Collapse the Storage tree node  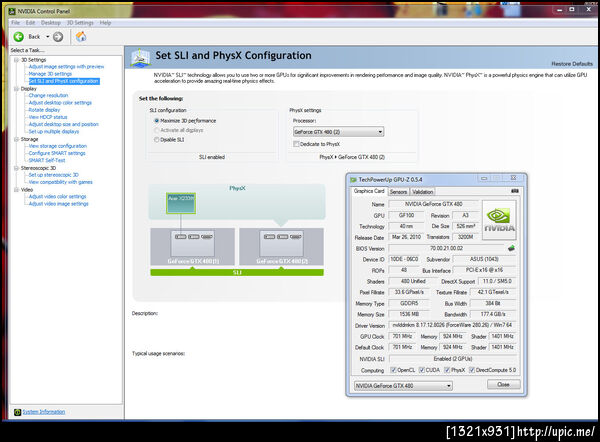(16, 139)
